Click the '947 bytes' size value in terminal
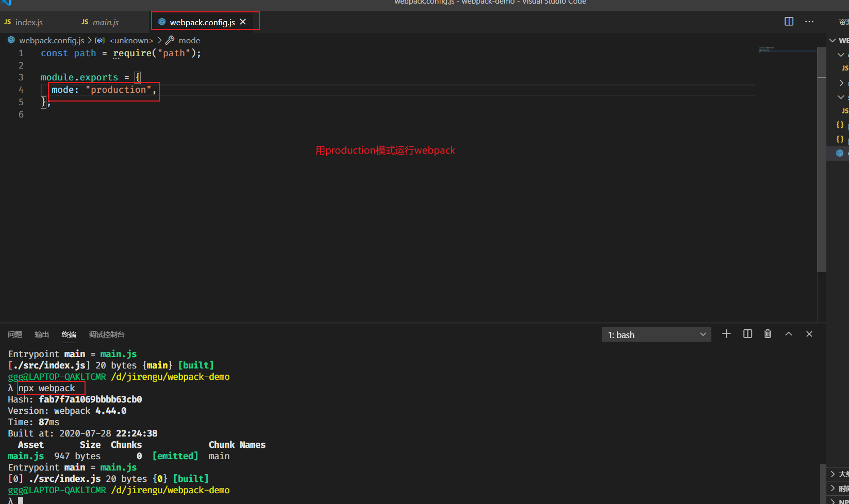This screenshot has height=504, width=849. point(77,456)
